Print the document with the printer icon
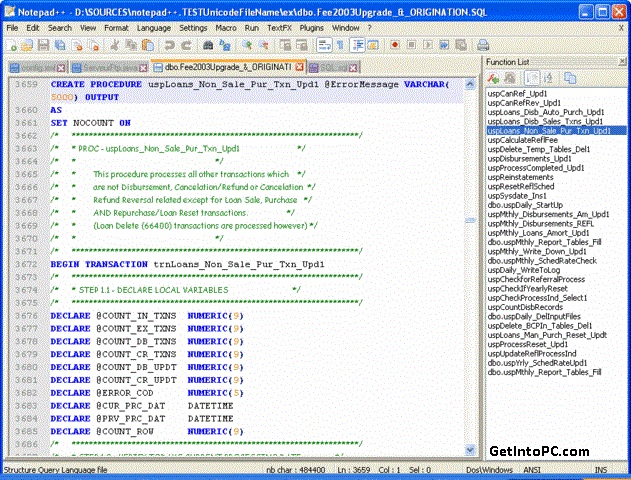The height and width of the screenshot is (480, 631). 483,45
